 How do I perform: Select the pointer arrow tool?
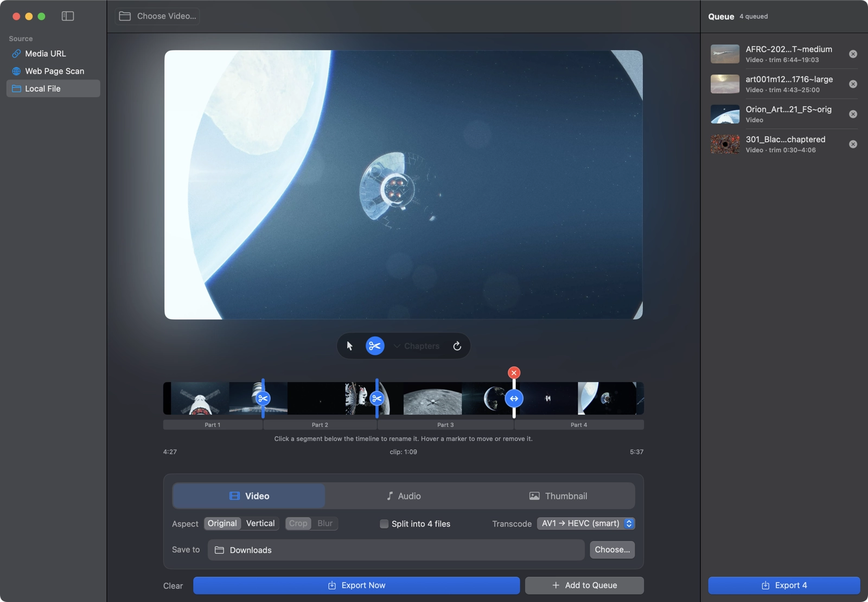350,346
